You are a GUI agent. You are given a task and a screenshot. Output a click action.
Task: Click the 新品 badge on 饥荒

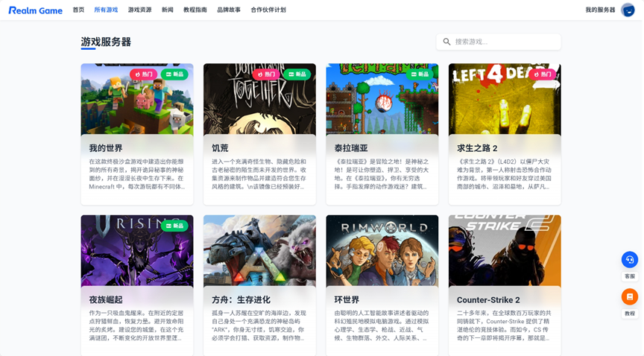click(x=297, y=74)
